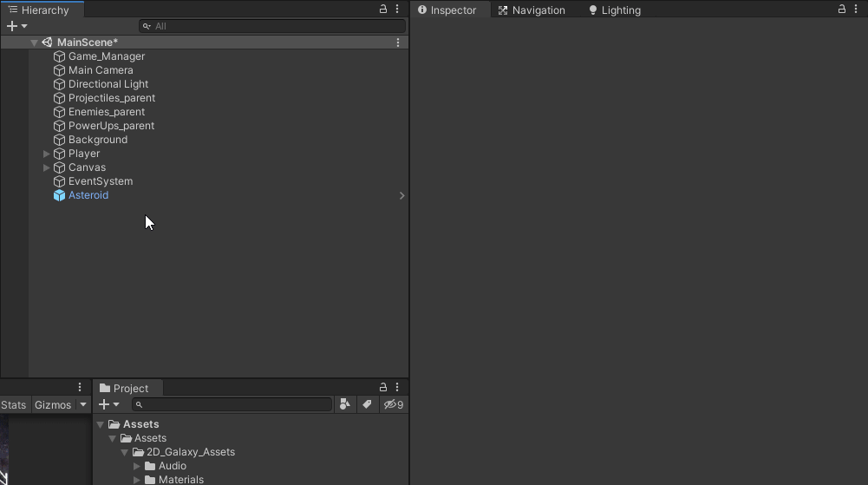Open Asteroid prefab via arrow chevron
Screen dimensions: 868x485
pyautogui.click(x=401, y=195)
